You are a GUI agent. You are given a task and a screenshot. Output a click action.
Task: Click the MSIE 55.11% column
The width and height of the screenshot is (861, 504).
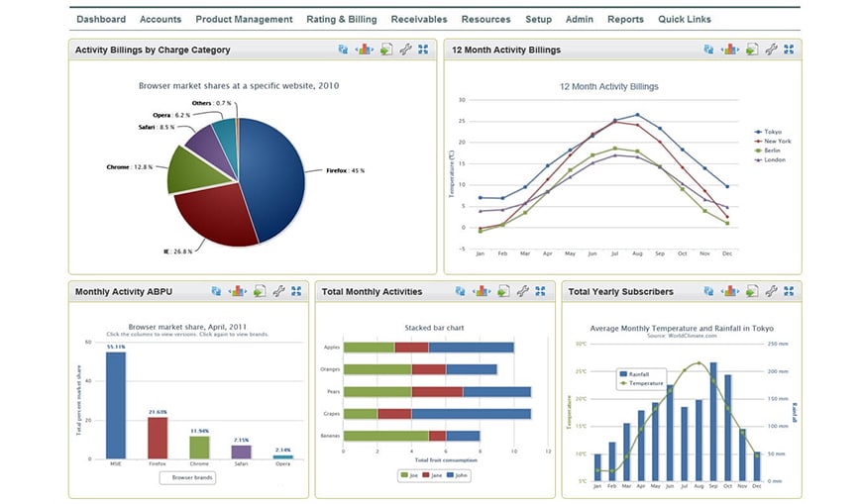(x=116, y=405)
